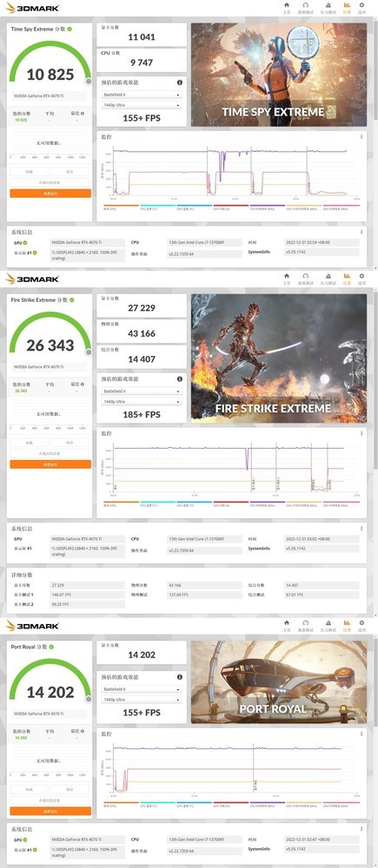Open Home icon in top 3DMark header
The width and height of the screenshot is (378, 868).
click(287, 7)
